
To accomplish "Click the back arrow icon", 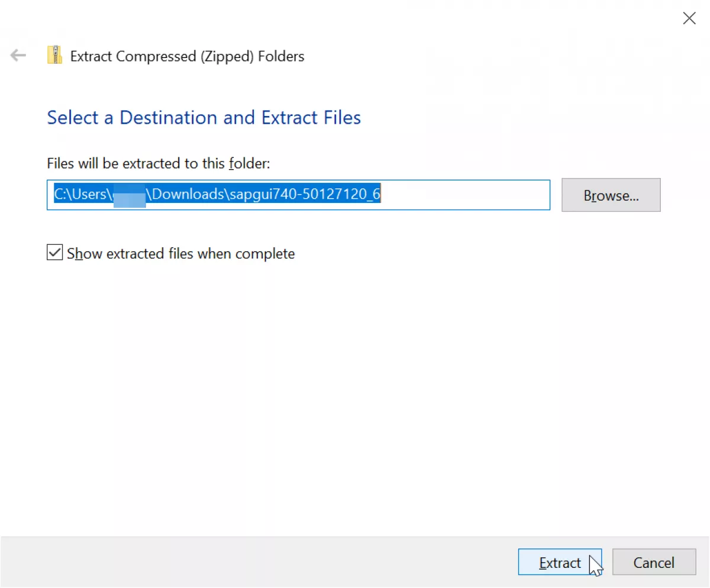I will click(18, 56).
